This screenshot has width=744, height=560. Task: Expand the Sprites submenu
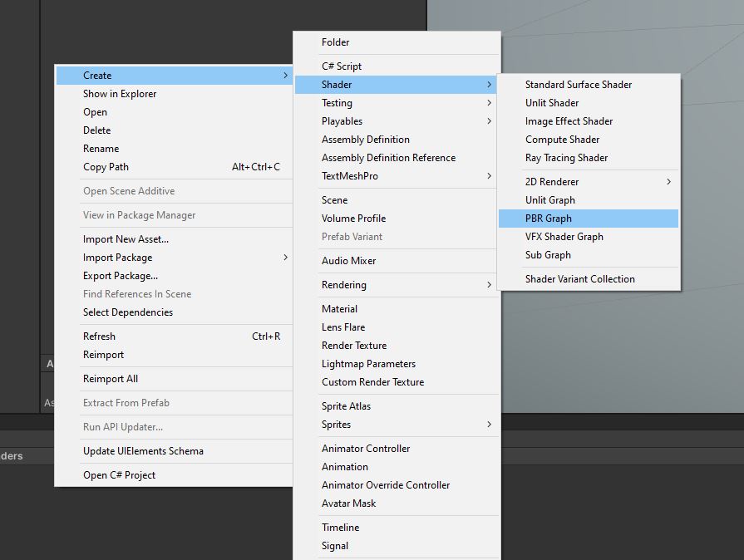[336, 425]
